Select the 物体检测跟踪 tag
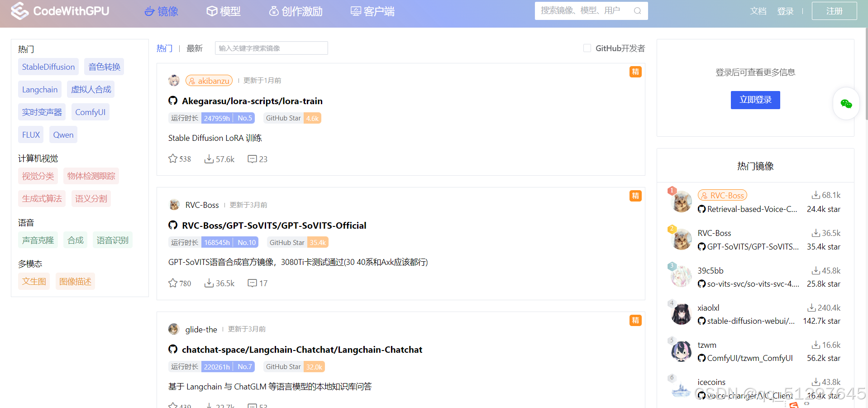The width and height of the screenshot is (868, 408). (91, 176)
